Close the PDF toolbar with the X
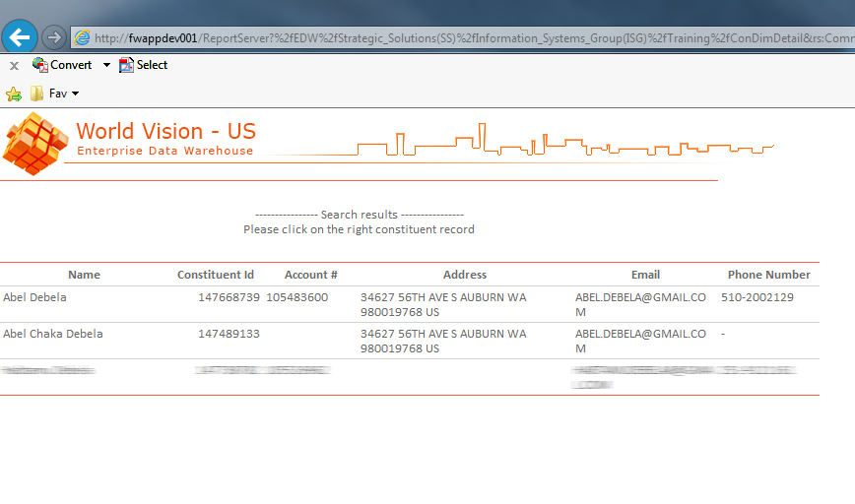The width and height of the screenshot is (855, 504). [x=14, y=66]
